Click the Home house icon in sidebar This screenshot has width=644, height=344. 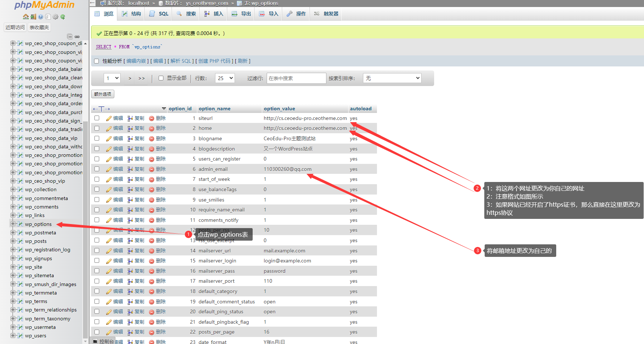25,17
